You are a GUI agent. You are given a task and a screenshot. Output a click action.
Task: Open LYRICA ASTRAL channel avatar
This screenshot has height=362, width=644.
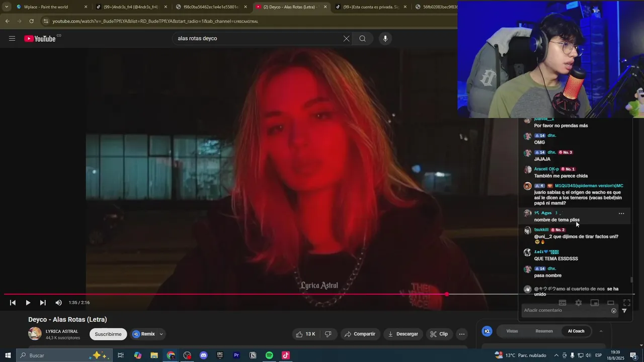[35, 334]
